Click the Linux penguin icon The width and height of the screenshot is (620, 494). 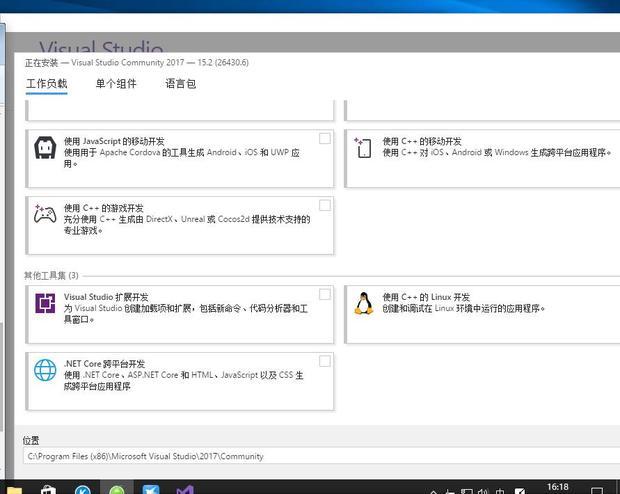[x=364, y=303]
